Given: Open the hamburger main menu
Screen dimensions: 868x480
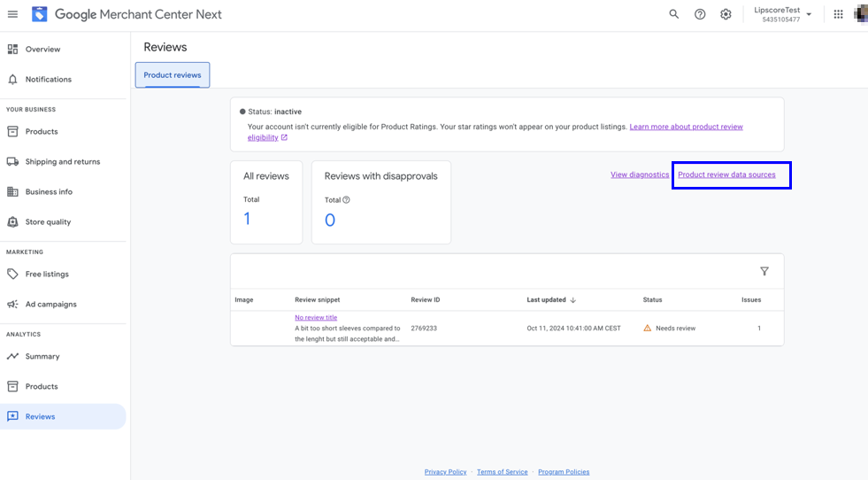Looking at the screenshot, I should coord(12,14).
